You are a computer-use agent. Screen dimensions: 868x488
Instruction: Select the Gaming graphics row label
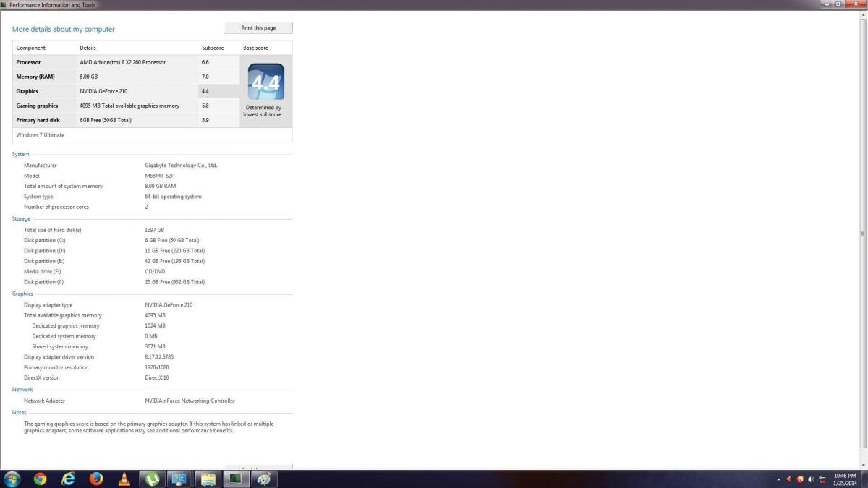(x=37, y=106)
